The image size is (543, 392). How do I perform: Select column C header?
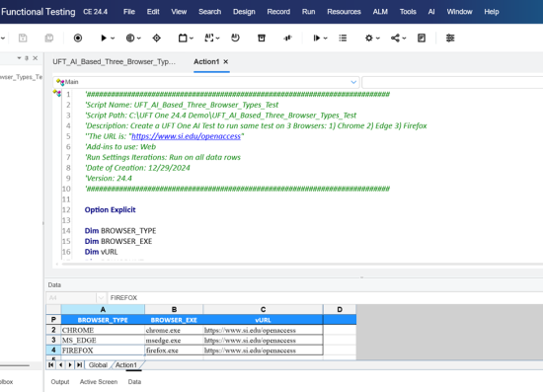coord(264,309)
